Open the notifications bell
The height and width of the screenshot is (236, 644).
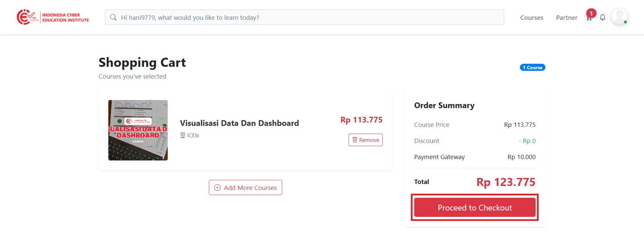point(603,17)
